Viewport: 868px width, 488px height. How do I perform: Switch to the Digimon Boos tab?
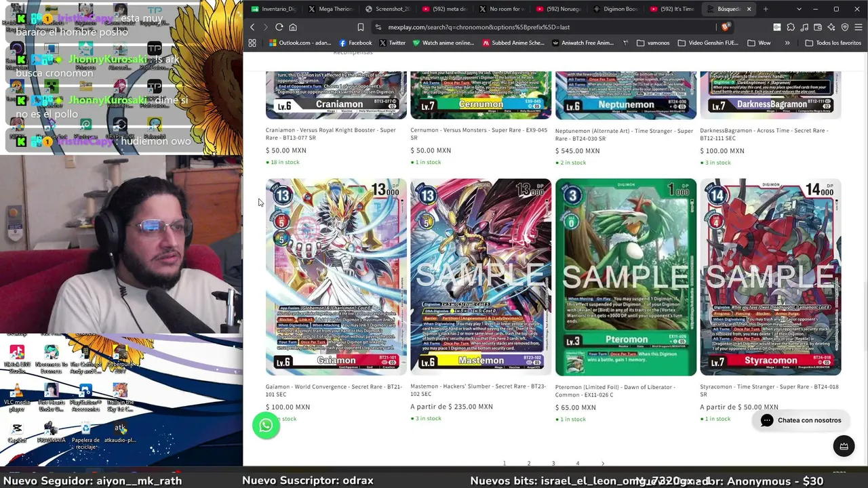pos(615,9)
